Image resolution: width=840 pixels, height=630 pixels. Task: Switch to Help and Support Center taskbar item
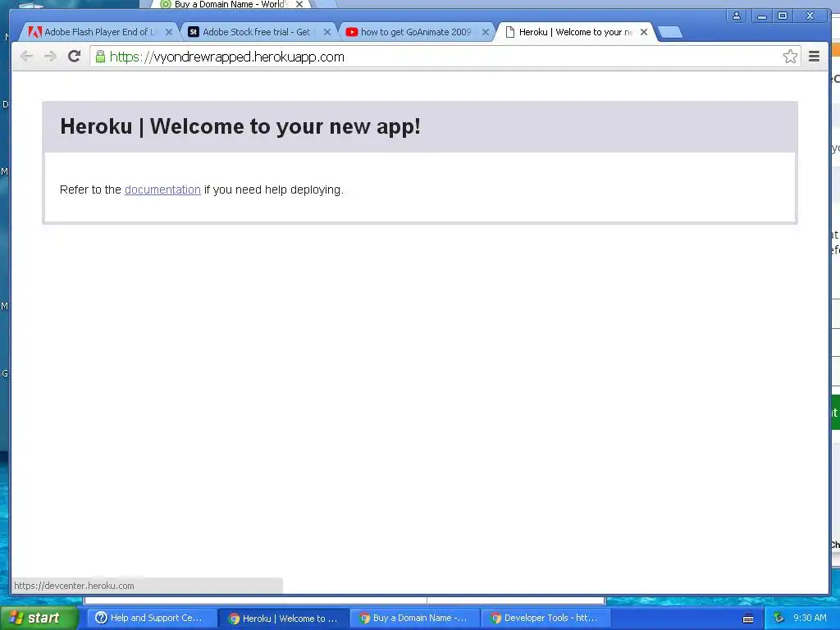pyautogui.click(x=150, y=618)
